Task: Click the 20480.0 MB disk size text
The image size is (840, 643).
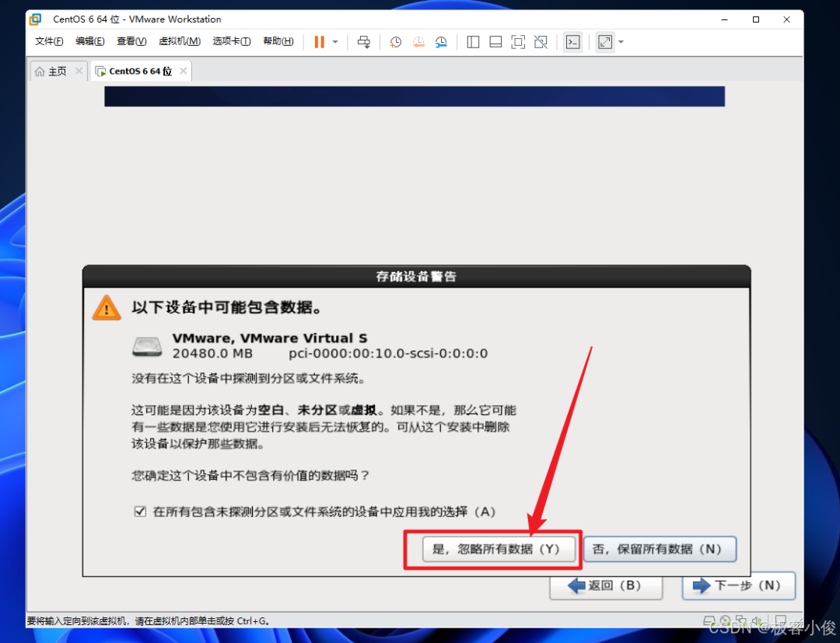Action: tap(212, 353)
